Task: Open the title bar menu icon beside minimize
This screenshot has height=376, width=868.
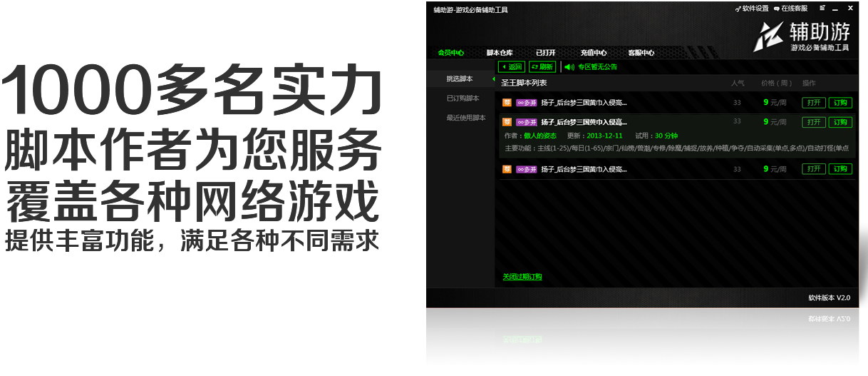Action: point(823,9)
